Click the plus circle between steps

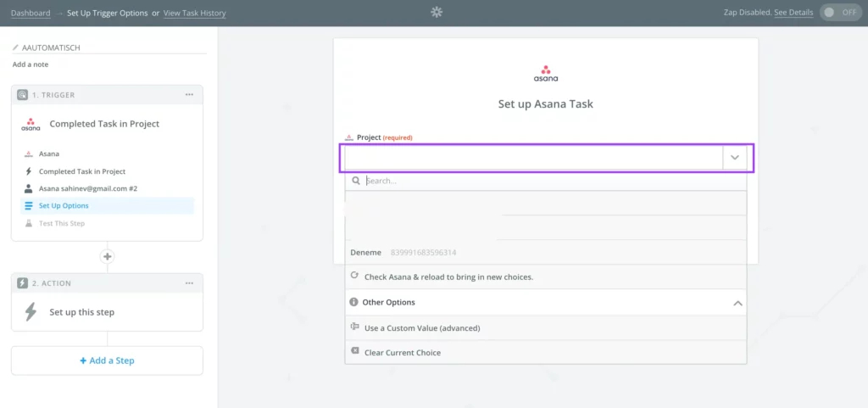coord(108,256)
